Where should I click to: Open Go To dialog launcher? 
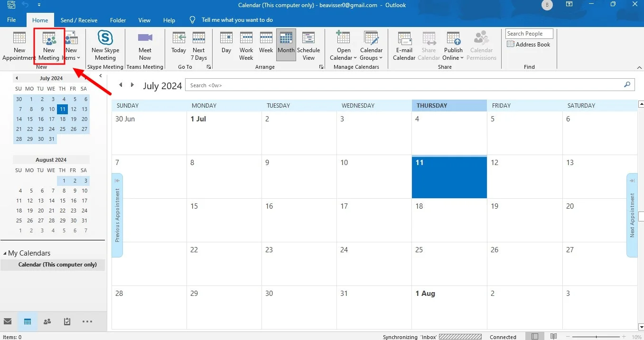tap(208, 67)
